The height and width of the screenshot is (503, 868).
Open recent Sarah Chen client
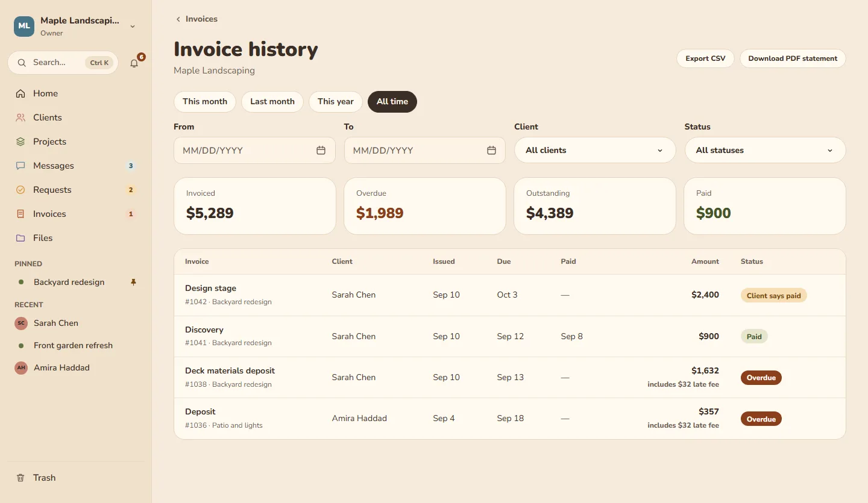click(75, 323)
